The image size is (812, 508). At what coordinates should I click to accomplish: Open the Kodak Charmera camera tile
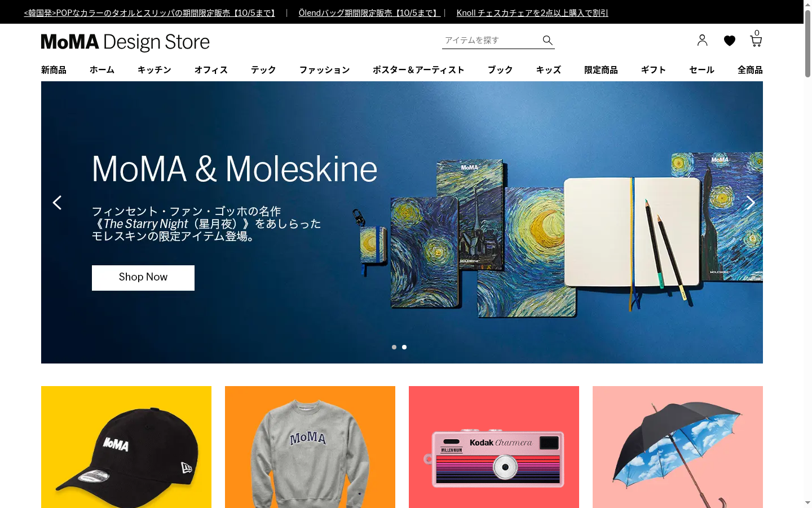[x=494, y=447]
